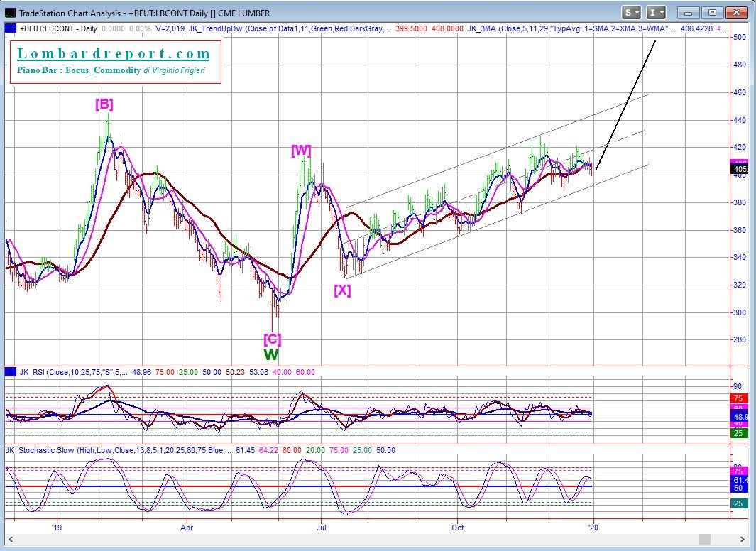The image size is (756, 551).
Task: Click the RSI '48.96' value
Action: coord(141,372)
